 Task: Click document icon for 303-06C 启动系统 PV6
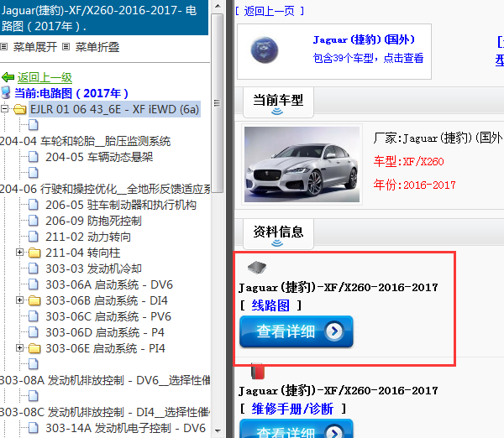click(x=34, y=316)
